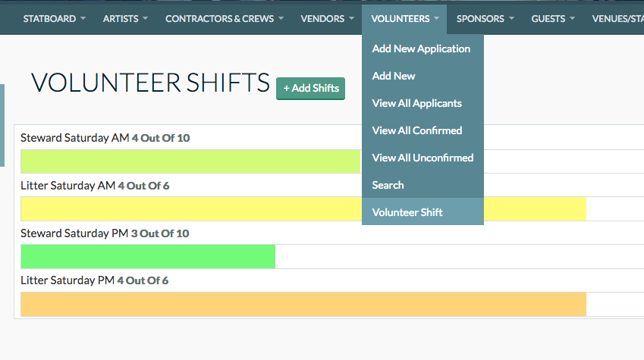
Task: Open Contractors & Crews dropdown
Action: [225, 18]
